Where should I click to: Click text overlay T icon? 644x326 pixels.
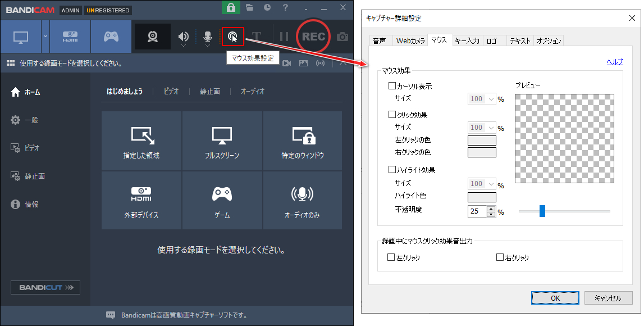[x=257, y=37]
